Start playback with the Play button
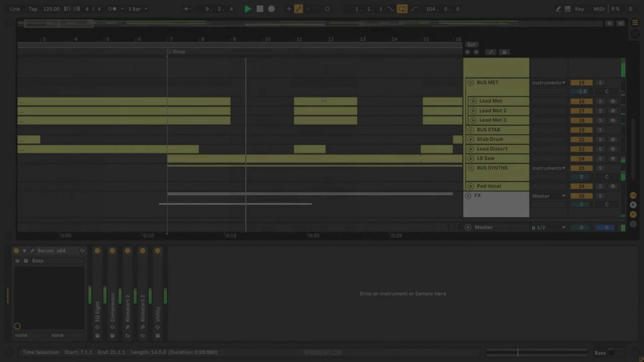 pyautogui.click(x=248, y=9)
